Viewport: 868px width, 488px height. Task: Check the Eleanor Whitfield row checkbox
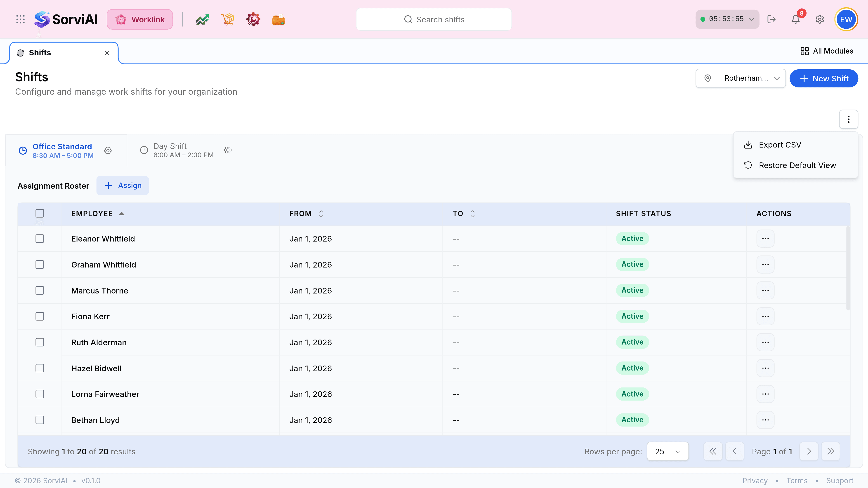point(40,238)
